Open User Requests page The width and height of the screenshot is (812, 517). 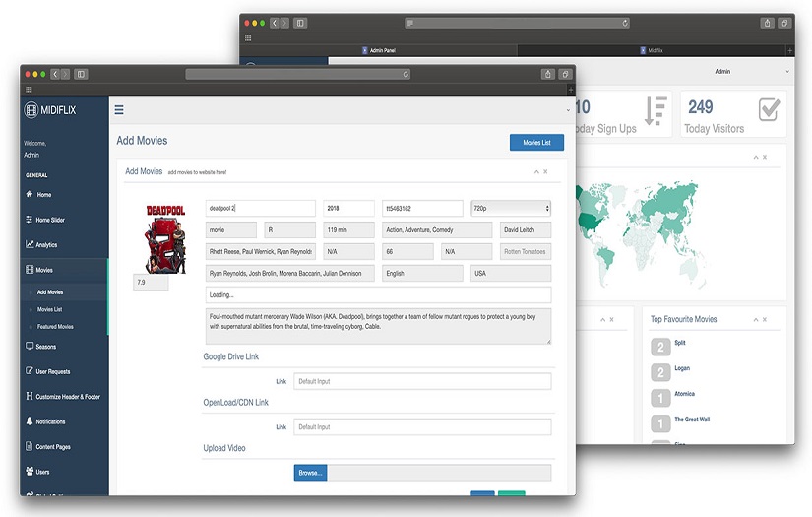[x=47, y=371]
